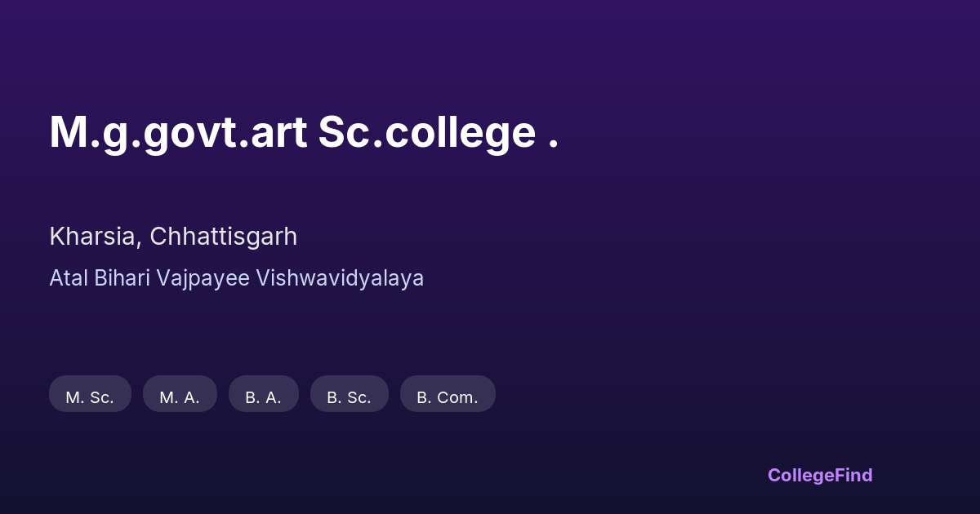Open the Atal Bihari Vajpayee Vishwavidyalaya link
The height and width of the screenshot is (514, 980).
236,278
